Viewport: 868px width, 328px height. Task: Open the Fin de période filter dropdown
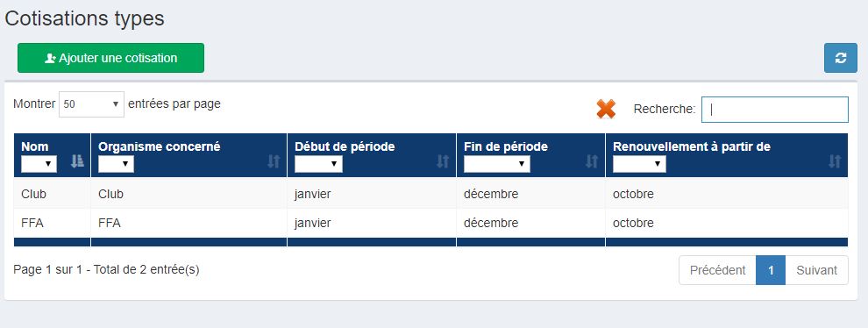click(x=496, y=164)
